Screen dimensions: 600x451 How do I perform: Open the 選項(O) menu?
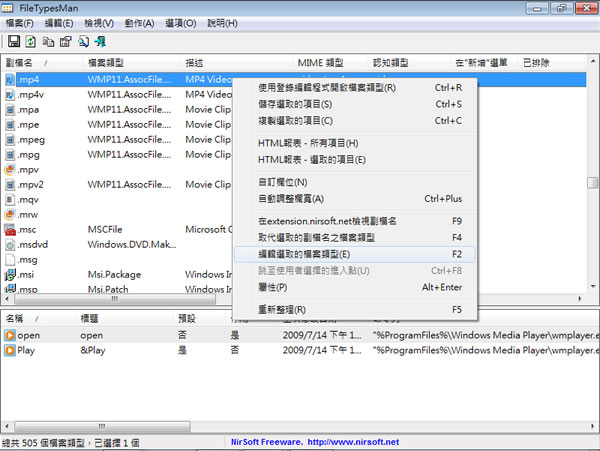pyautogui.click(x=181, y=23)
